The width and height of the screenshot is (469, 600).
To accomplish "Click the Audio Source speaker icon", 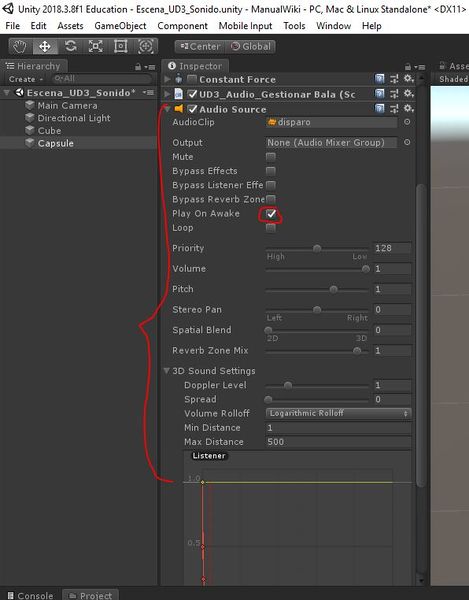I will (x=178, y=109).
